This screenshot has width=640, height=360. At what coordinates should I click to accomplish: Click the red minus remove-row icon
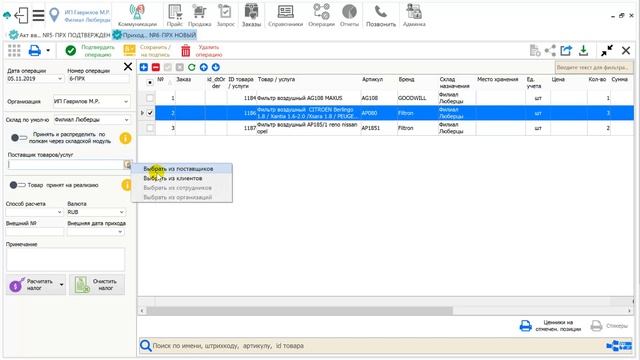[x=156, y=67]
